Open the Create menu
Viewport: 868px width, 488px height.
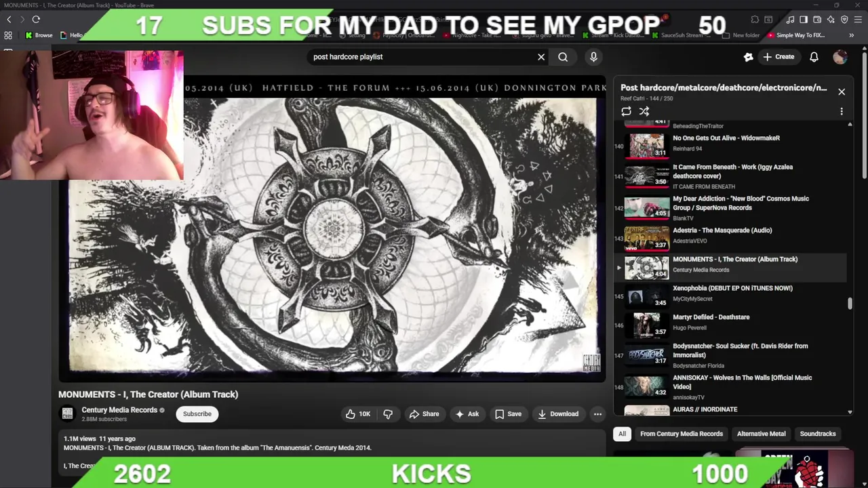[x=778, y=57]
